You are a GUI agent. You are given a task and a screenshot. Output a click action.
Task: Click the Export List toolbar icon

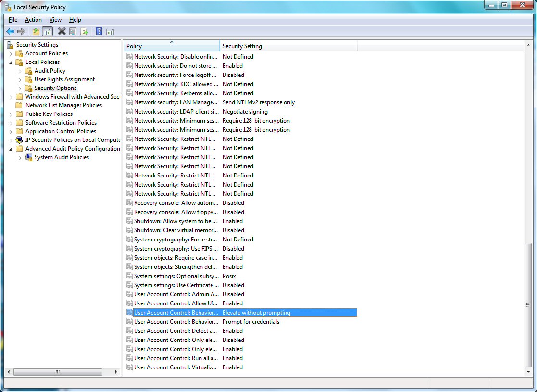(84, 32)
